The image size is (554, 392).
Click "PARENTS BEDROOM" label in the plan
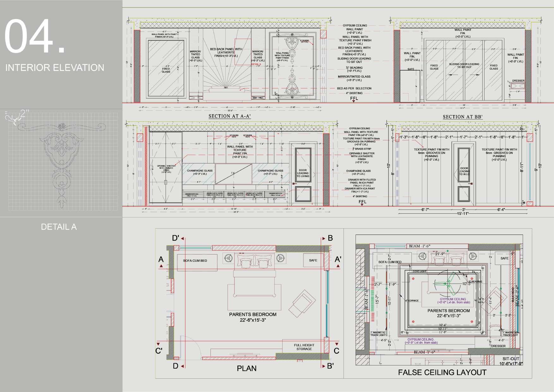(x=253, y=315)
